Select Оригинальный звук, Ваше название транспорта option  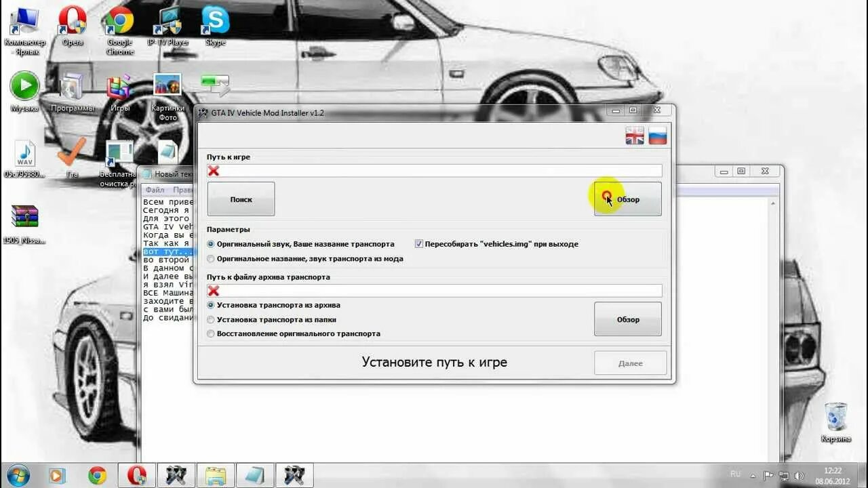300,244
